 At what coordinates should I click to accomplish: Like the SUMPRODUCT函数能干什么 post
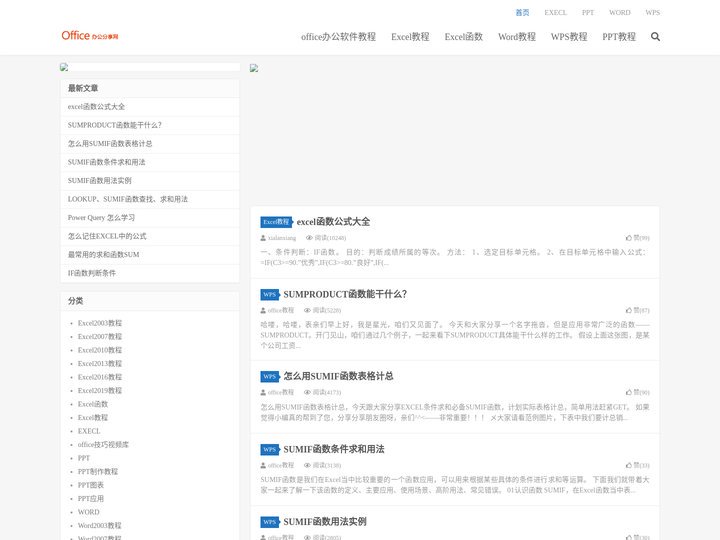637,310
